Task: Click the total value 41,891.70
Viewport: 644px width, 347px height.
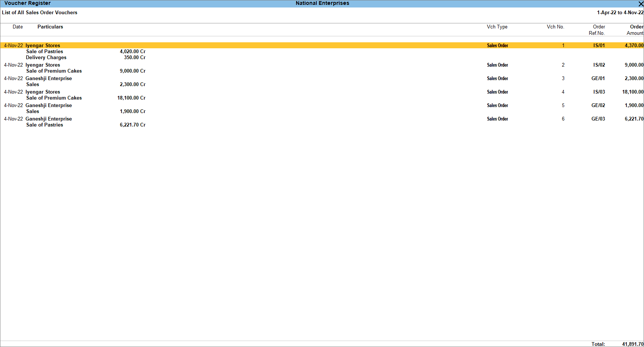Action: click(x=633, y=344)
